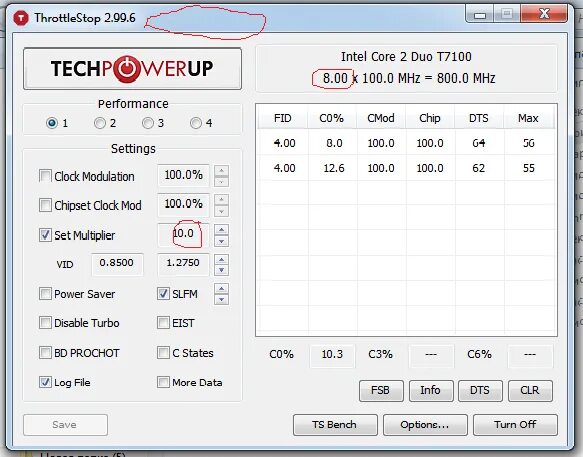Enable the Chipset Clock Mod checkbox
The image size is (583, 457).
[45, 205]
